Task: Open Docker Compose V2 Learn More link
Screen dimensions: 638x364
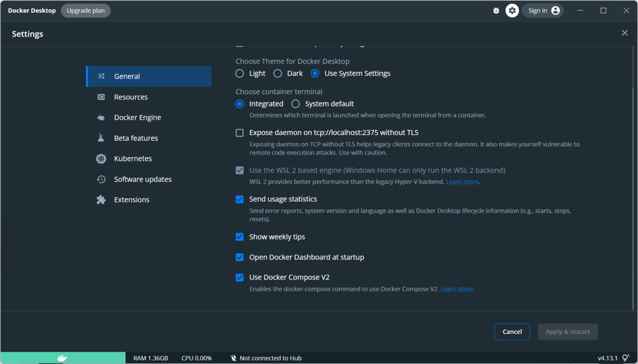Action: [x=457, y=289]
